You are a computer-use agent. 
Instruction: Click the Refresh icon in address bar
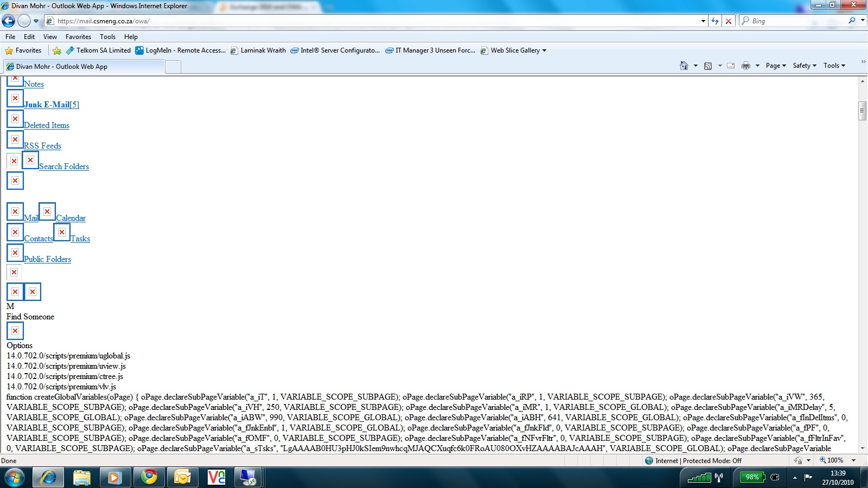715,21
